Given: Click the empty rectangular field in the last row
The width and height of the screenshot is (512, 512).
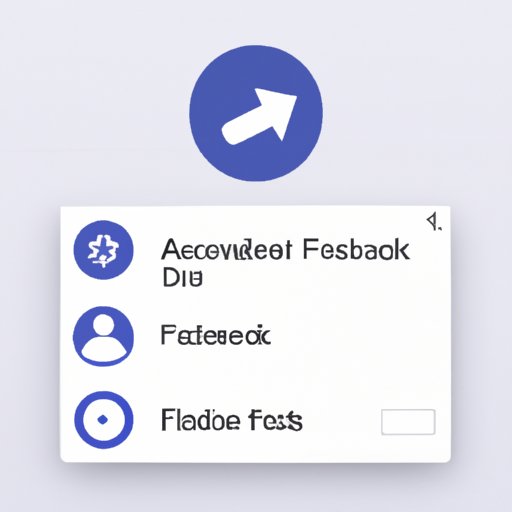Looking at the screenshot, I should coord(408,422).
